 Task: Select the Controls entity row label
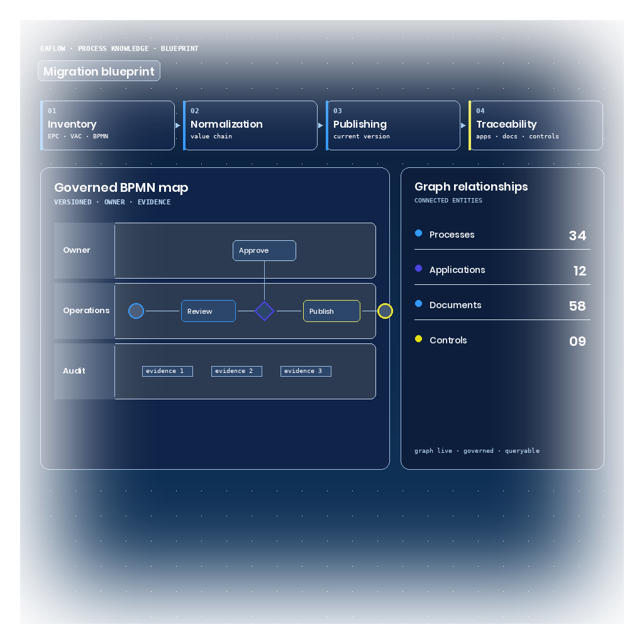[448, 340]
